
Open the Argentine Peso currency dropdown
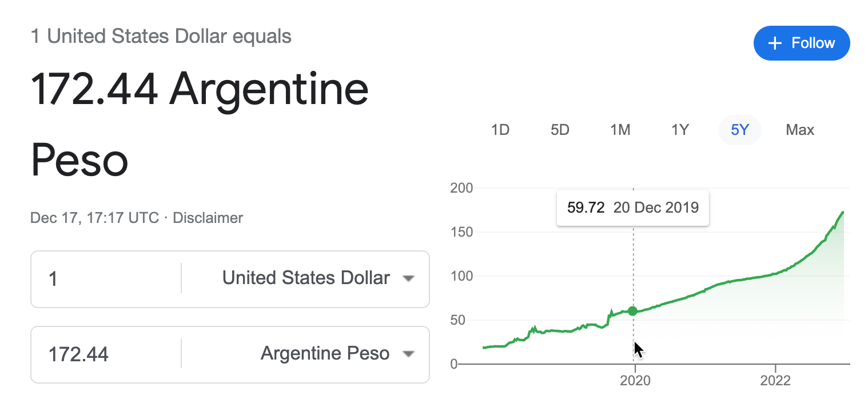click(x=337, y=354)
